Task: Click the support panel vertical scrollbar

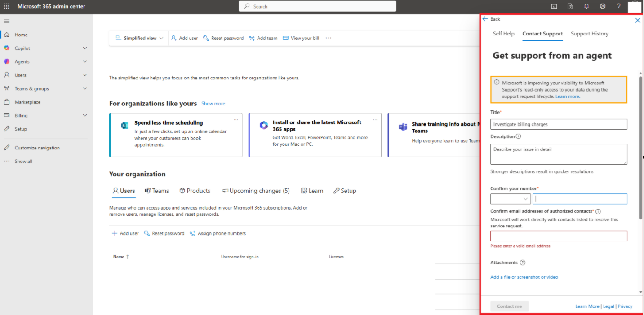Action: click(x=640, y=148)
